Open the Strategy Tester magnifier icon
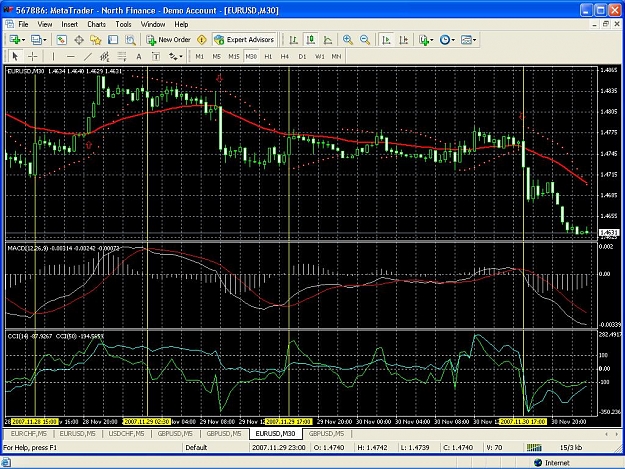This screenshot has width=625, height=469. [130, 39]
